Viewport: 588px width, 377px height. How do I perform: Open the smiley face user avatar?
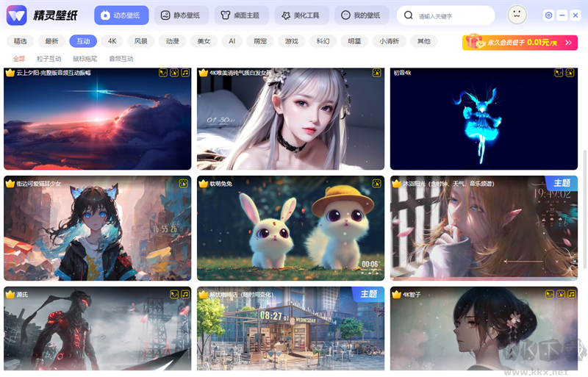pyautogui.click(x=517, y=15)
